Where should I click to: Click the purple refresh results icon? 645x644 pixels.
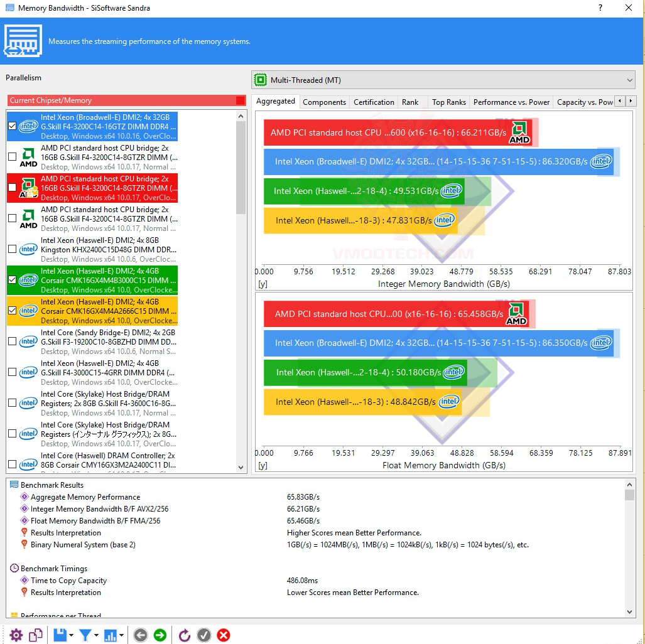click(184, 635)
